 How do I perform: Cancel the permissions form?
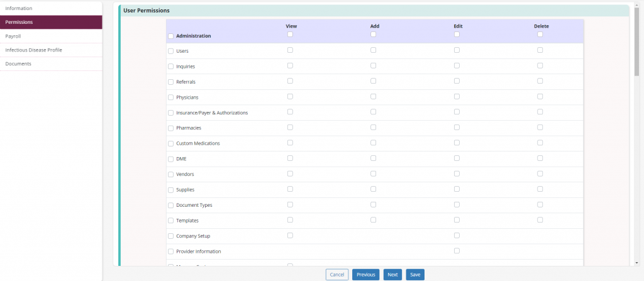[337, 274]
